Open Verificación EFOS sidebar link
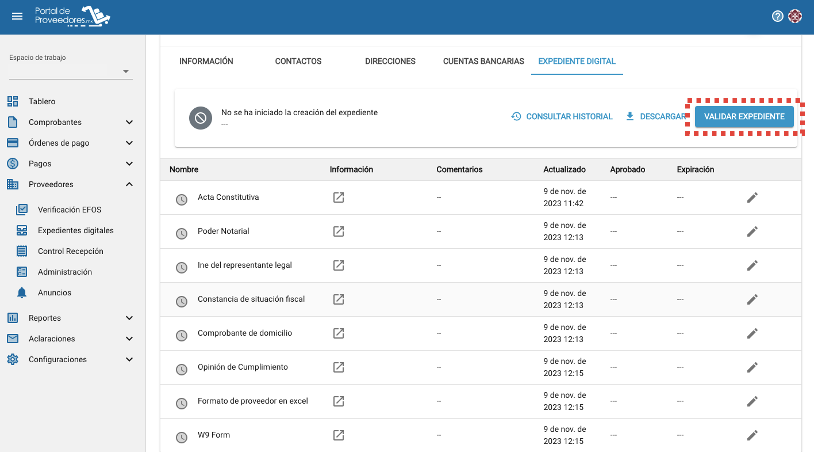This screenshot has height=452, width=814. pyautogui.click(x=70, y=210)
